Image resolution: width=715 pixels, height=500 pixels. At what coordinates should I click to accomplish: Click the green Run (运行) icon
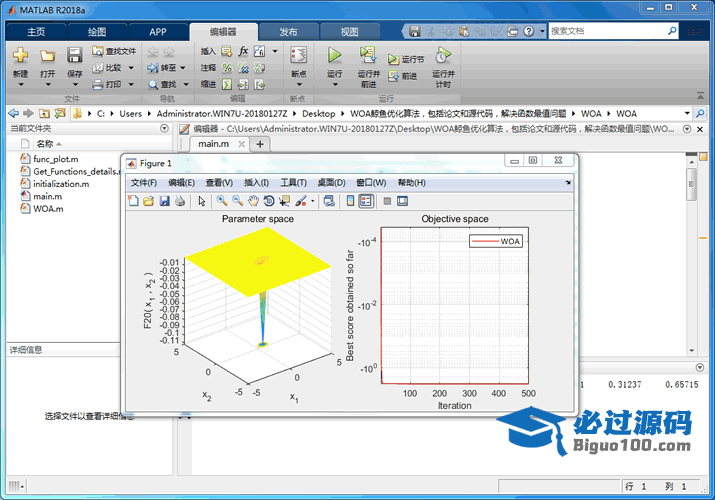334,55
